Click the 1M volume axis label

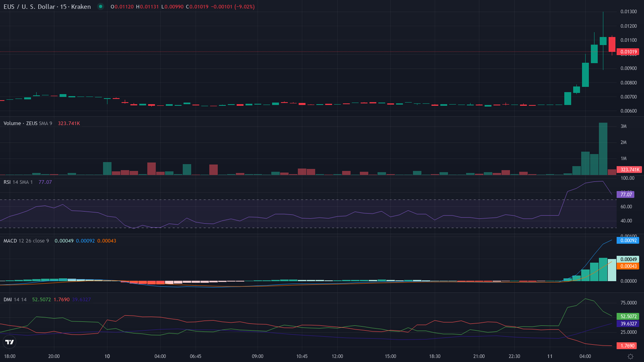(x=624, y=159)
